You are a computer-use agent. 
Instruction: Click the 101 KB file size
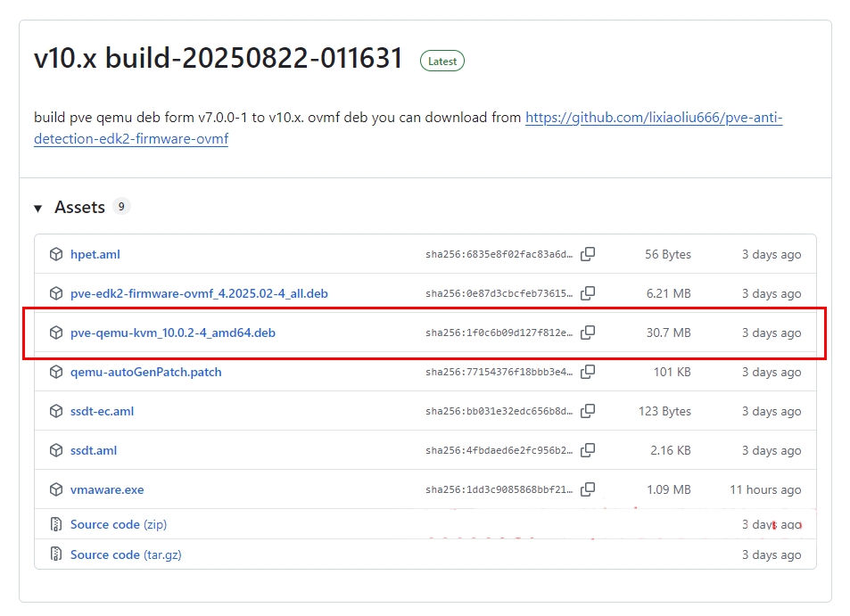673,373
